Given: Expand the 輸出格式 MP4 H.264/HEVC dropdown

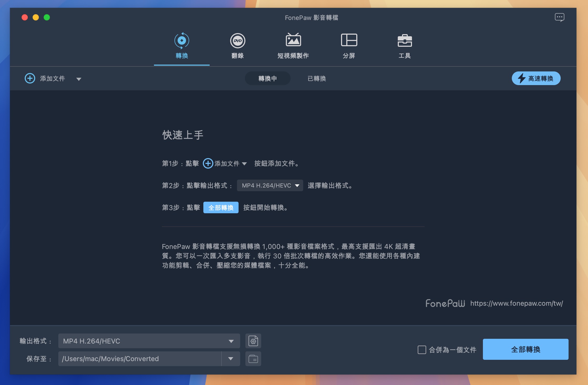Looking at the screenshot, I should (232, 341).
